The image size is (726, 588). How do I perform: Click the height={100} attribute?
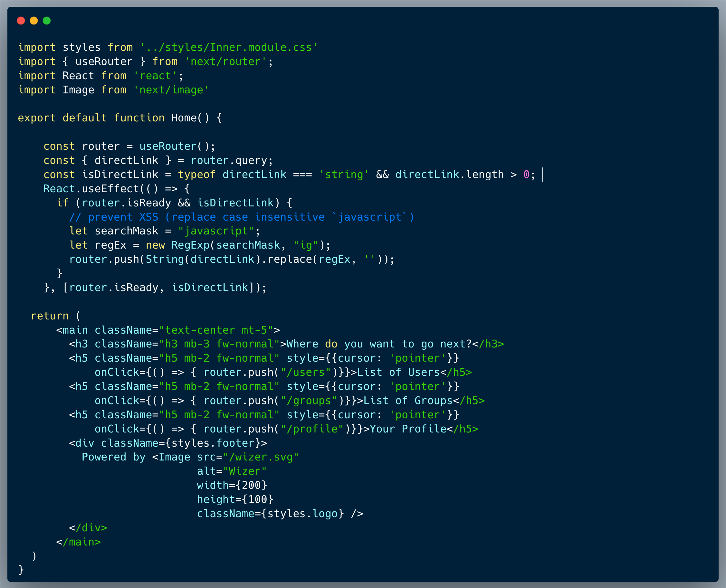pos(235,499)
